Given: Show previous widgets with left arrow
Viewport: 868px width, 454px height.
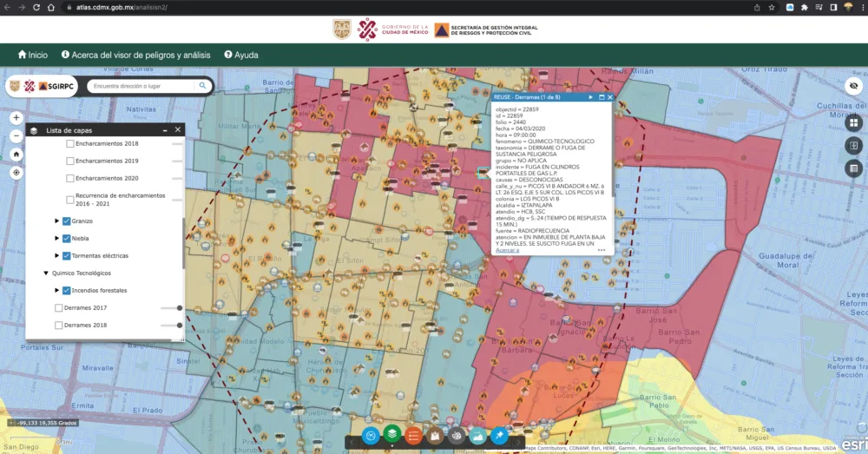Looking at the screenshot, I should point(352,442).
